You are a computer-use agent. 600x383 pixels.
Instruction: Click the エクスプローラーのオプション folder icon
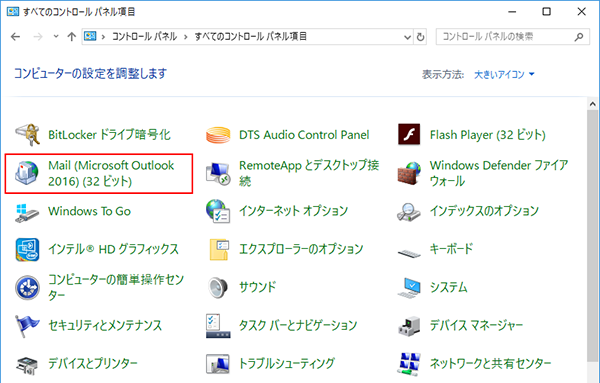coord(219,249)
